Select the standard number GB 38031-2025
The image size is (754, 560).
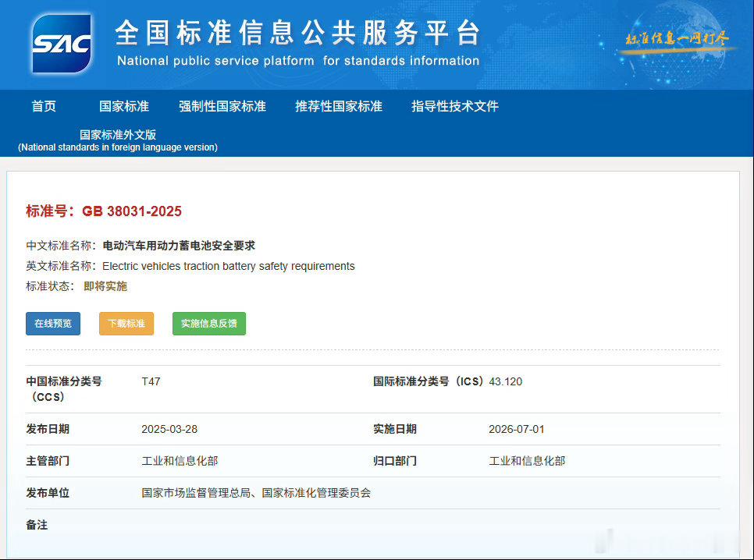pos(132,211)
